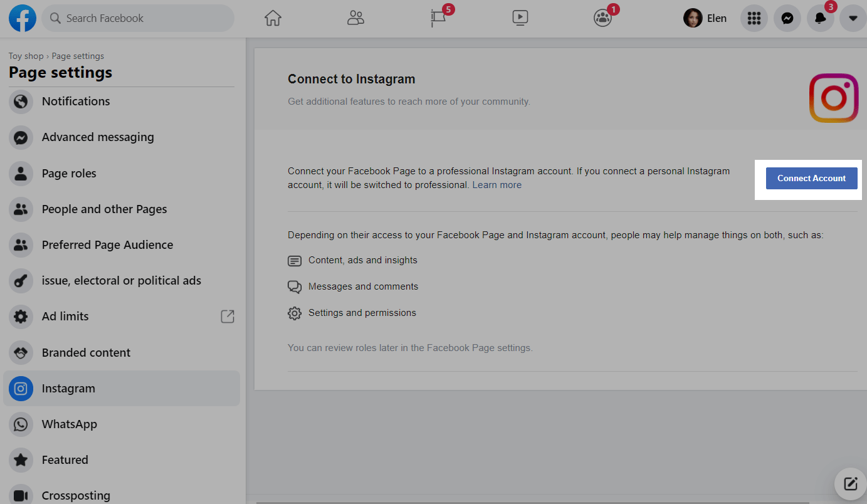
Task: Go to the Home feed icon
Action: [273, 18]
